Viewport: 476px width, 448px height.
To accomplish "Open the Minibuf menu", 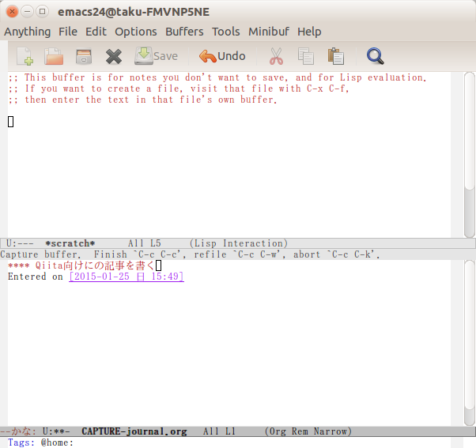I will 269,32.
